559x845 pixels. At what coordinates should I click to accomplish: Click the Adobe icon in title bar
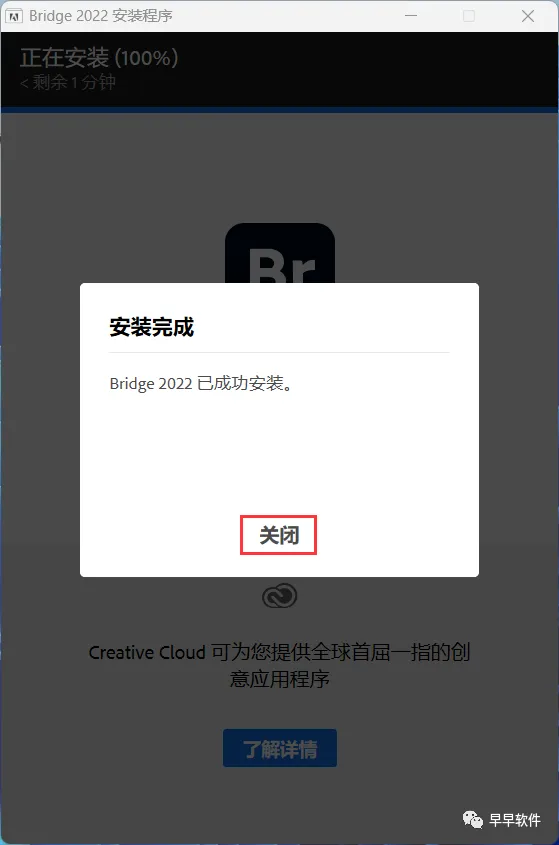13,16
